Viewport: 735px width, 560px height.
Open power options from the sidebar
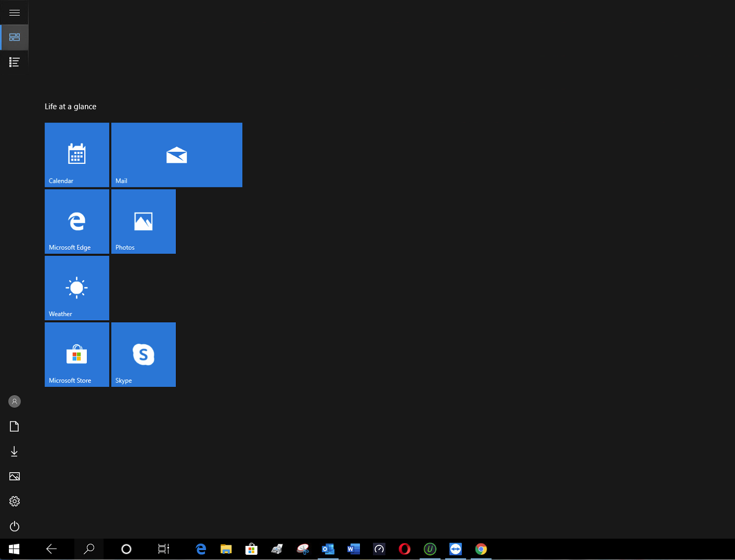pyautogui.click(x=14, y=526)
